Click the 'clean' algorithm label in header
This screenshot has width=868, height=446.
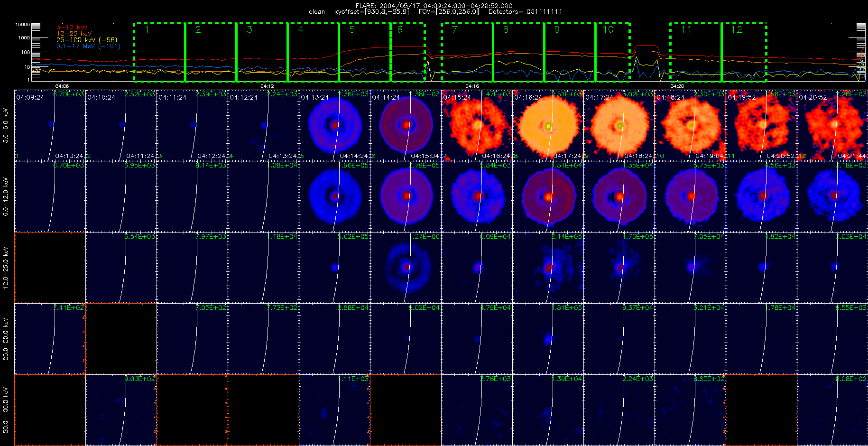(x=316, y=11)
